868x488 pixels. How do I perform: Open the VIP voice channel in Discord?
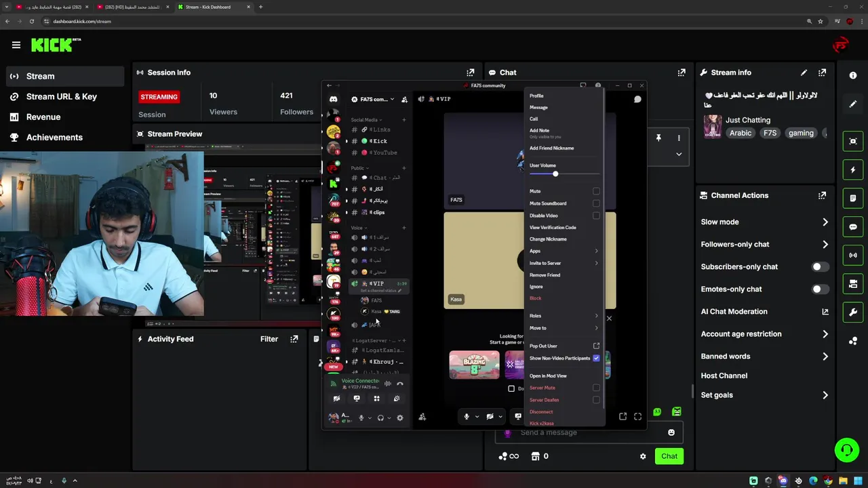[377, 283]
